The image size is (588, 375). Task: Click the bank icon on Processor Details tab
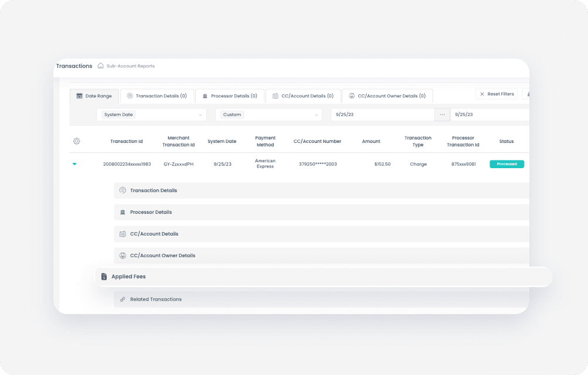[205, 96]
